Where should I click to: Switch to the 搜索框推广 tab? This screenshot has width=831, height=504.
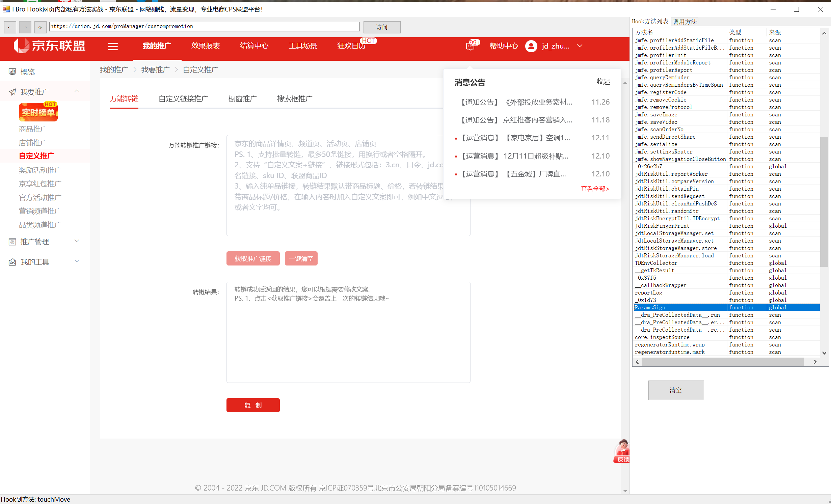pos(295,99)
